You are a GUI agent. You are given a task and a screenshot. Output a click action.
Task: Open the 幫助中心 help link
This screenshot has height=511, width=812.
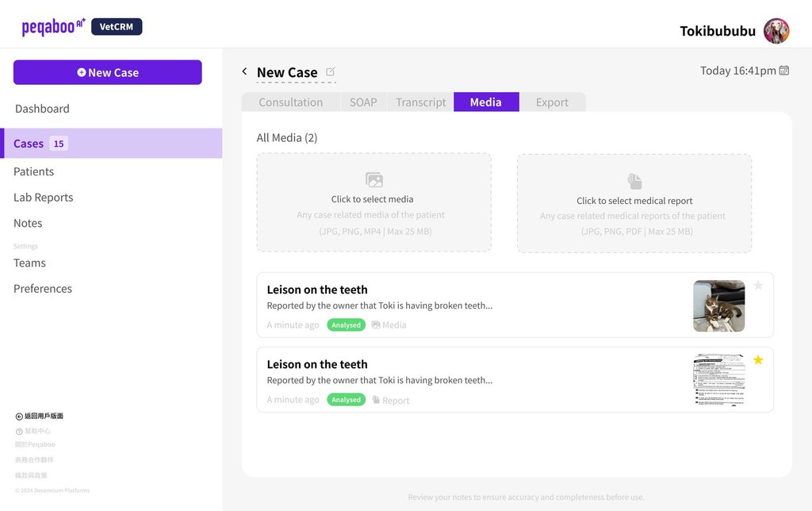tap(33, 431)
